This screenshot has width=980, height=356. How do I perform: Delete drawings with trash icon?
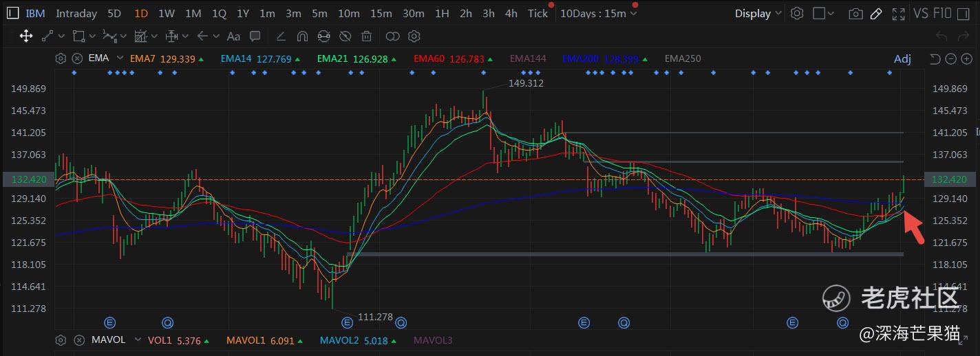(367, 36)
